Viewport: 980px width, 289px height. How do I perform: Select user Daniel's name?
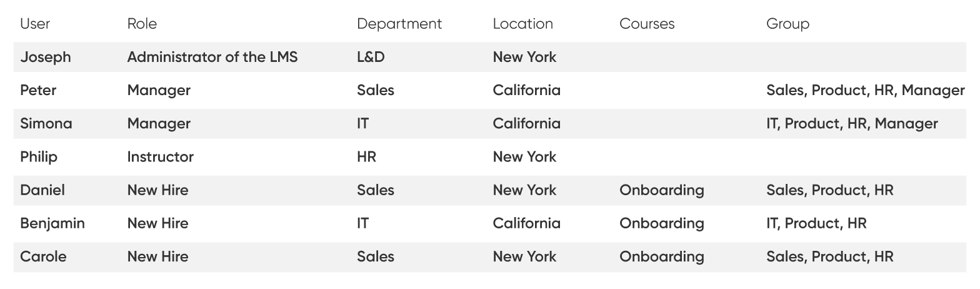coord(42,190)
